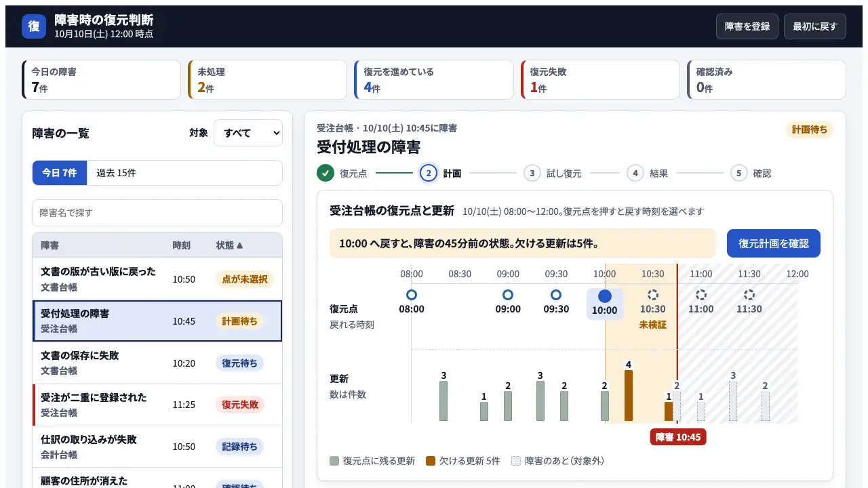The height and width of the screenshot is (488, 868).
Task: Click the 復元待ち status badge
Action: [240, 363]
